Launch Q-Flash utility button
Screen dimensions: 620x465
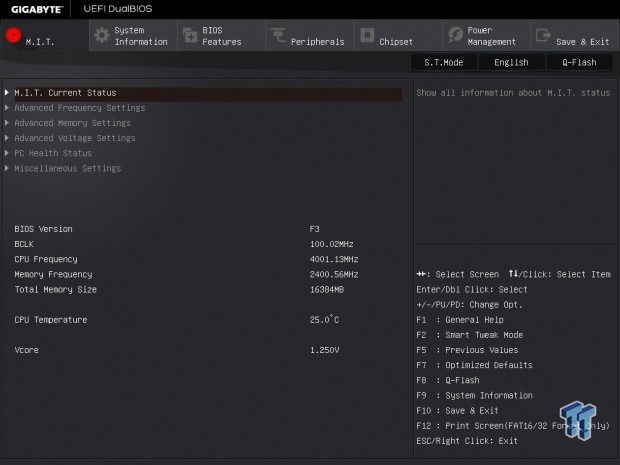point(579,62)
